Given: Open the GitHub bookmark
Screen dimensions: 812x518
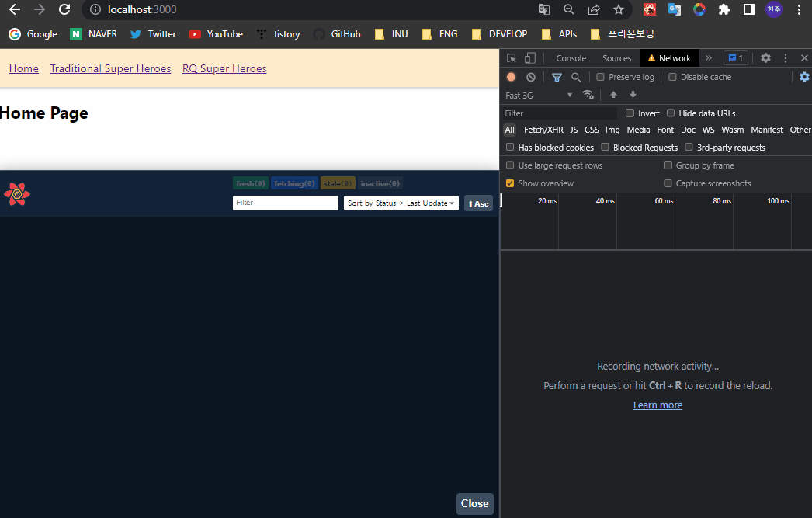Looking at the screenshot, I should pos(337,33).
